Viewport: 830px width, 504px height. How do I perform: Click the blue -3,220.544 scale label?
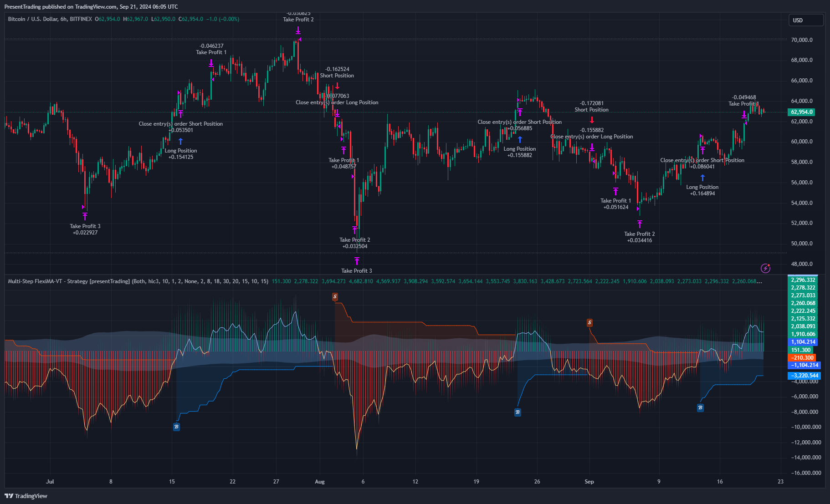[x=804, y=376]
